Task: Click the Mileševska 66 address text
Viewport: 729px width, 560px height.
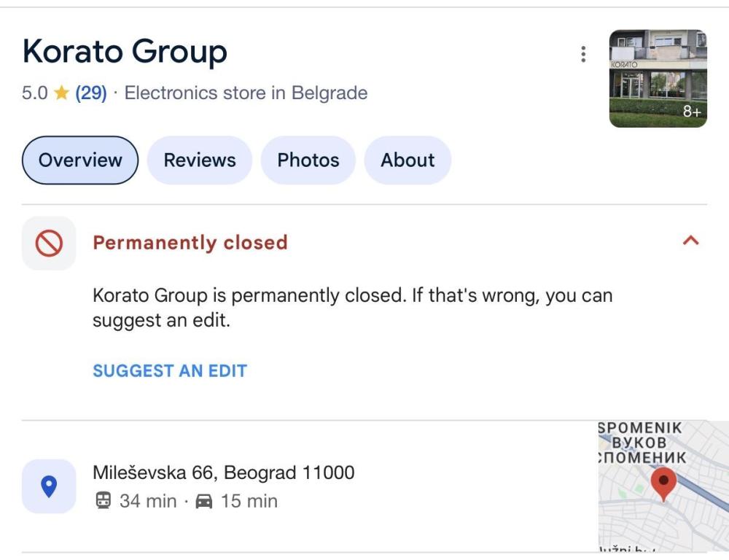Action: 223,472
